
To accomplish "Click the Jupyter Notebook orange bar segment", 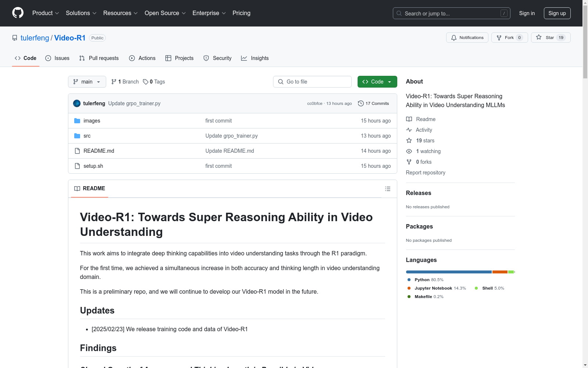I will (500, 272).
